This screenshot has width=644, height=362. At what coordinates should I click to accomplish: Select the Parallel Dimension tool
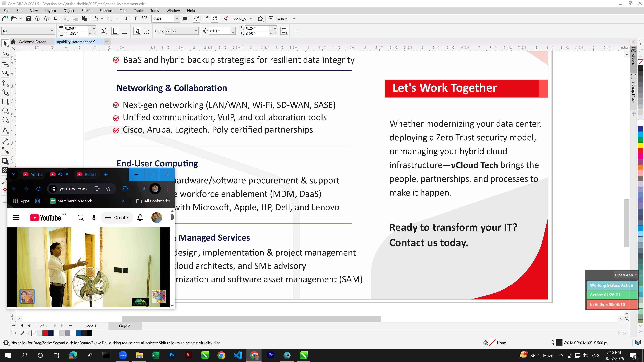point(5,141)
